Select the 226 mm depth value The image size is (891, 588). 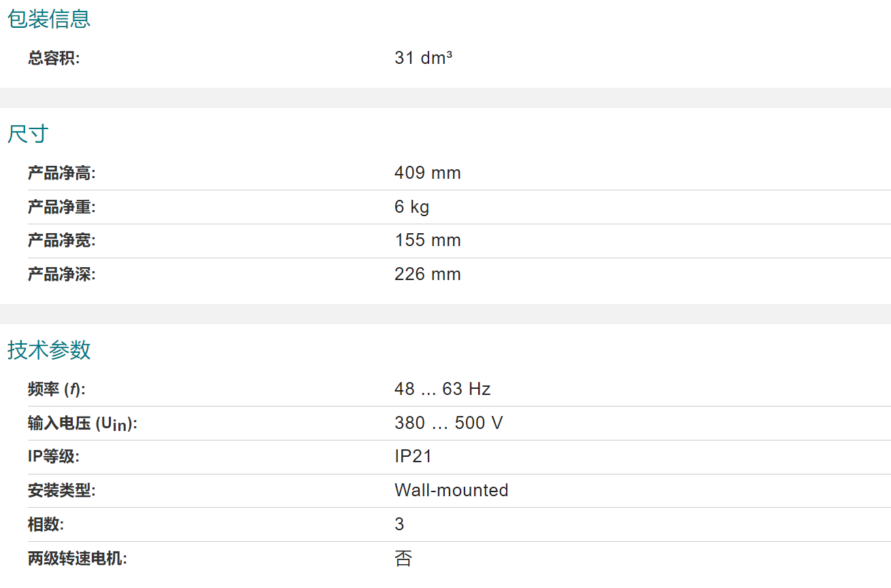pos(428,275)
